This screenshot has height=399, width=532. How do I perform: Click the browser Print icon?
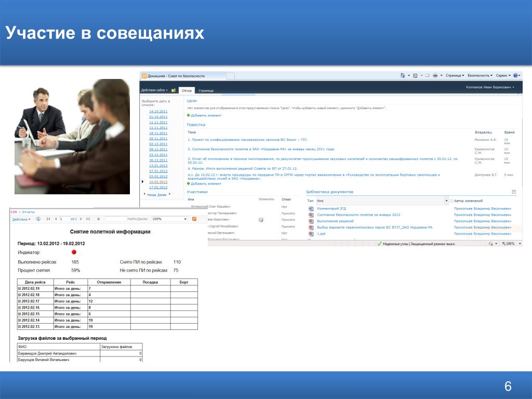(x=435, y=76)
